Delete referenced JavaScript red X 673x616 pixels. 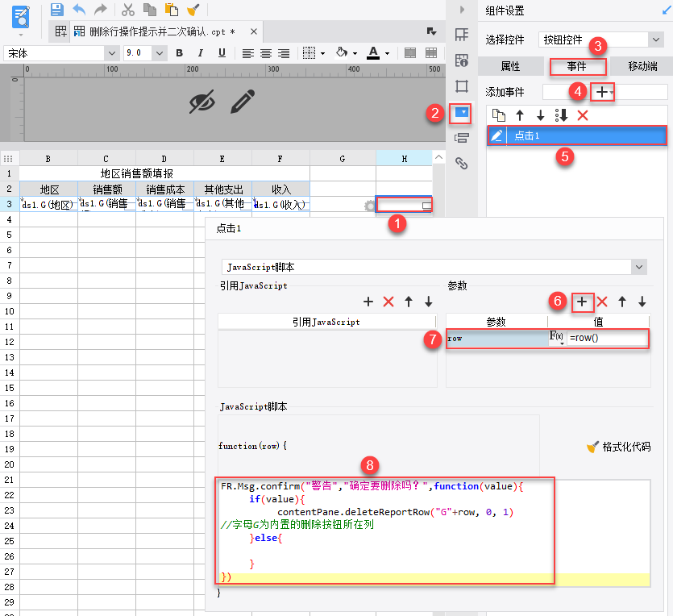388,302
